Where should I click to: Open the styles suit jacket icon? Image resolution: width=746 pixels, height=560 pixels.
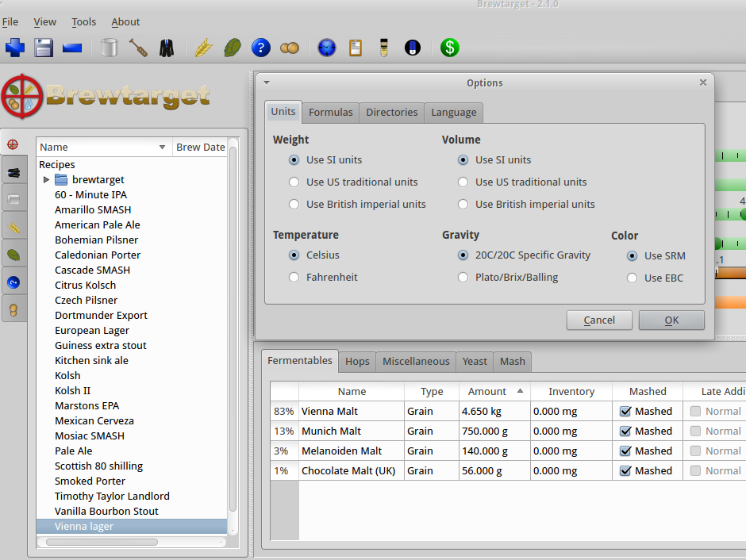pos(167,48)
